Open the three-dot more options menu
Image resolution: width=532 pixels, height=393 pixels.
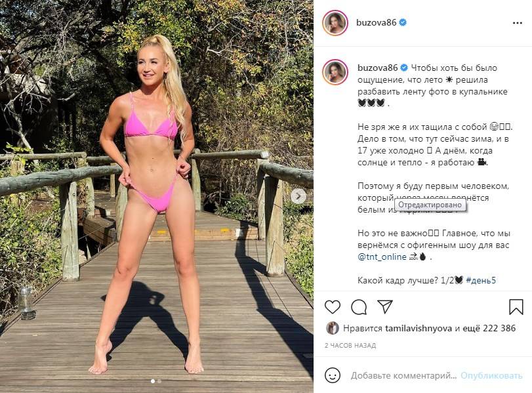[x=517, y=23]
